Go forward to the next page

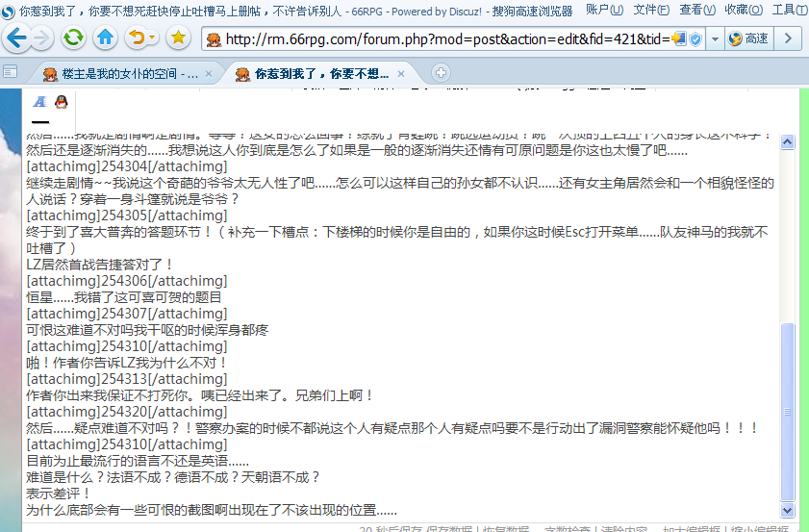[x=42, y=38]
